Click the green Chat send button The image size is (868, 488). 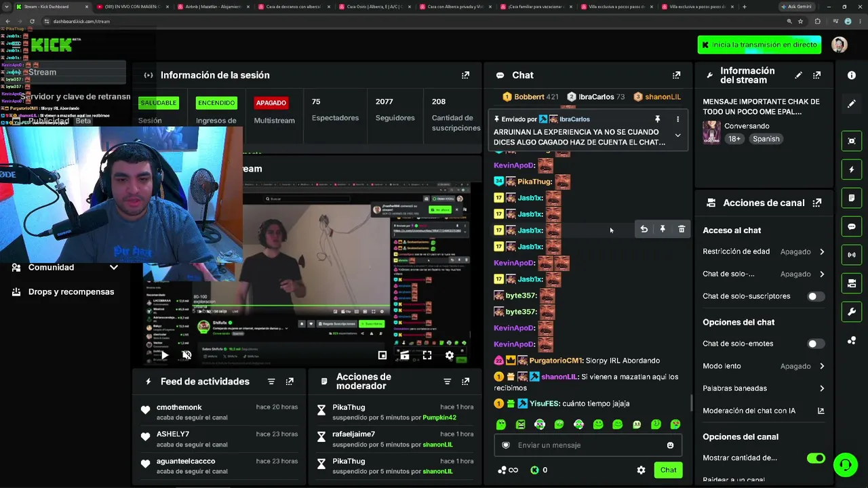click(669, 470)
